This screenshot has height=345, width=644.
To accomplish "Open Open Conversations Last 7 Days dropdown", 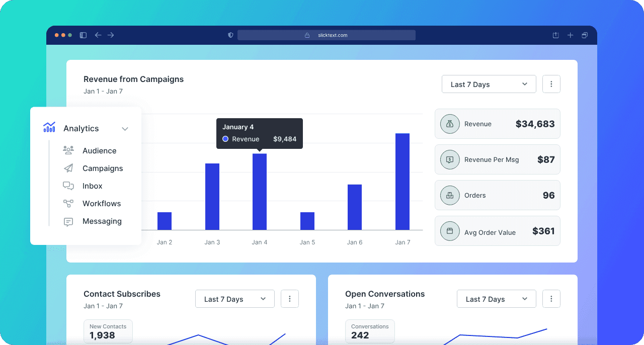I will (x=497, y=299).
